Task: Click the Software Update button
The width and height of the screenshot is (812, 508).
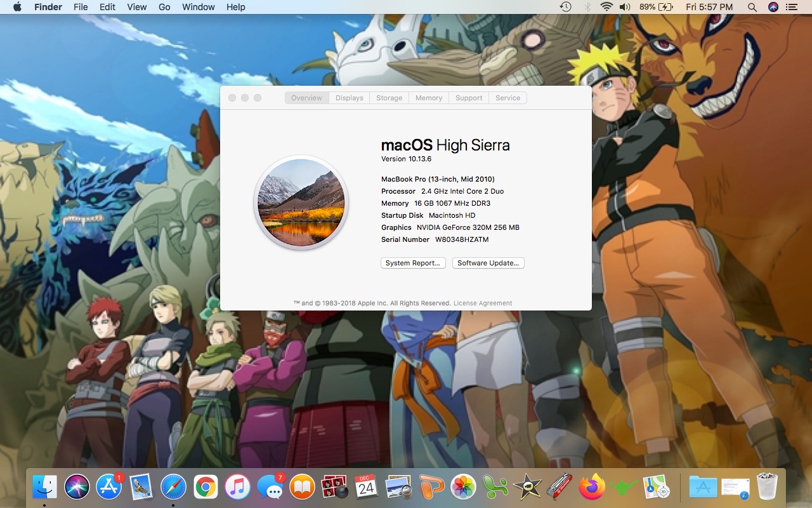Action: coord(488,263)
